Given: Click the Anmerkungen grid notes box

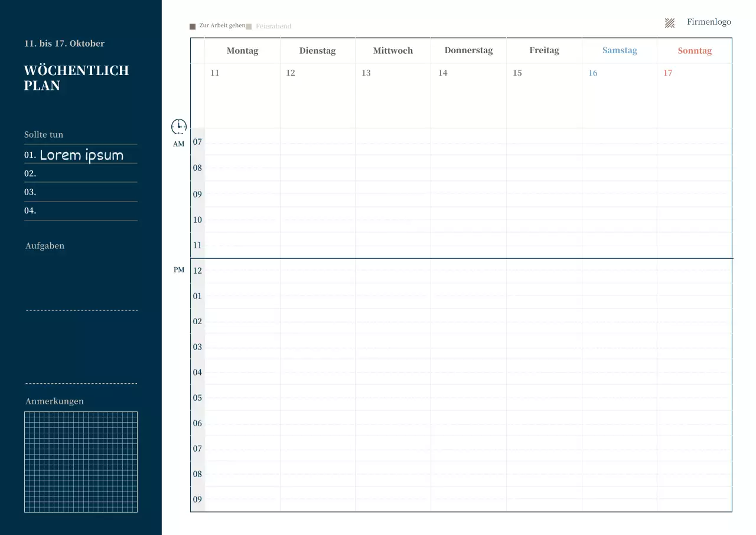Looking at the screenshot, I should point(81,462).
